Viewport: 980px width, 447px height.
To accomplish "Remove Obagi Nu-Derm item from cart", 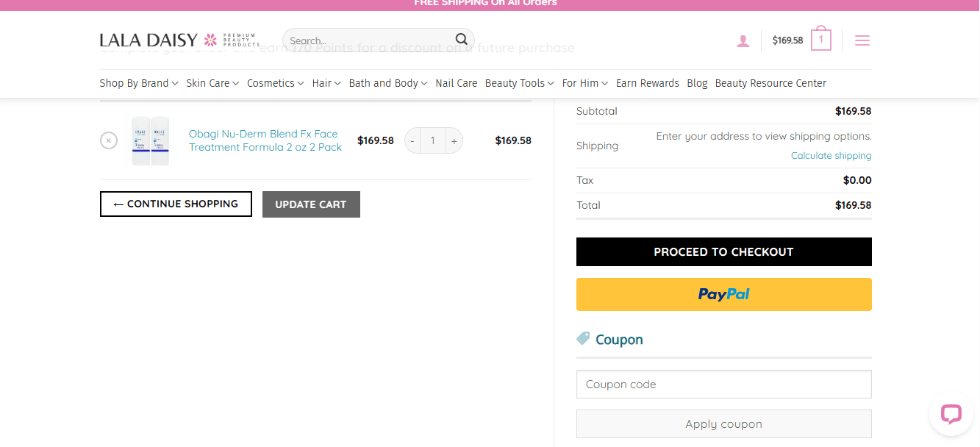I will (109, 140).
